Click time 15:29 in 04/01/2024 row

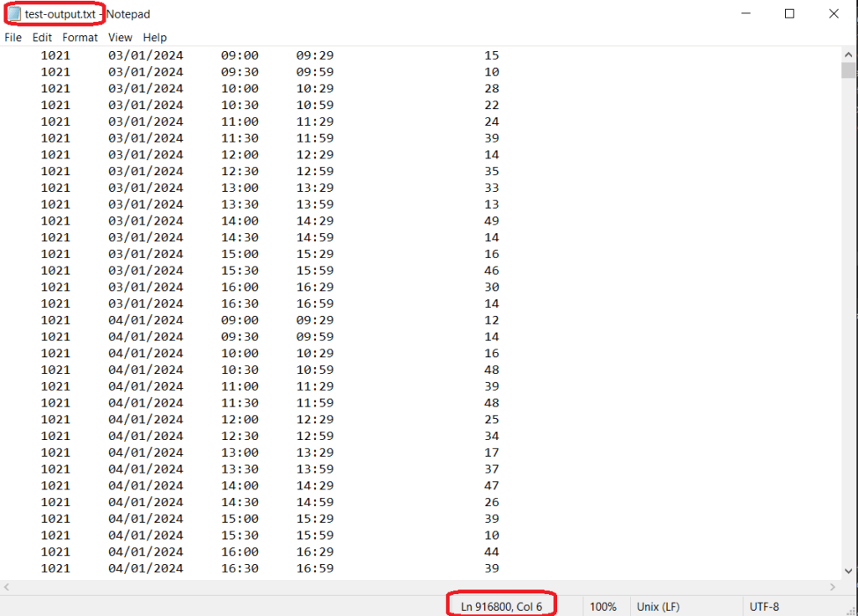click(315, 519)
